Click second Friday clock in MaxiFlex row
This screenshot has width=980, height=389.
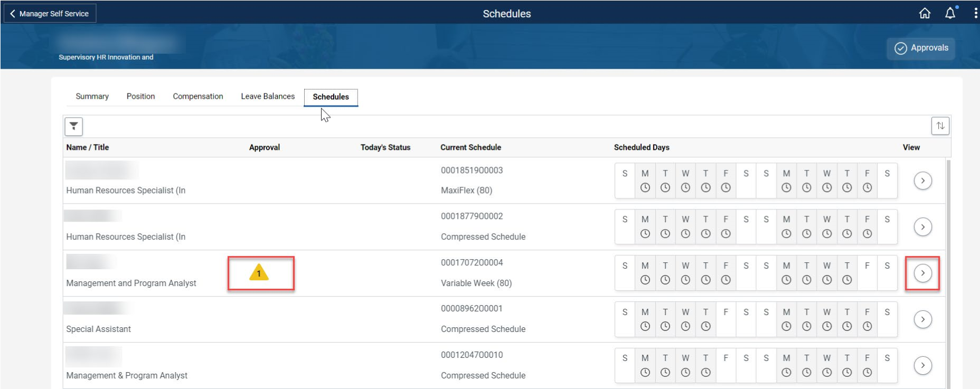click(x=867, y=187)
